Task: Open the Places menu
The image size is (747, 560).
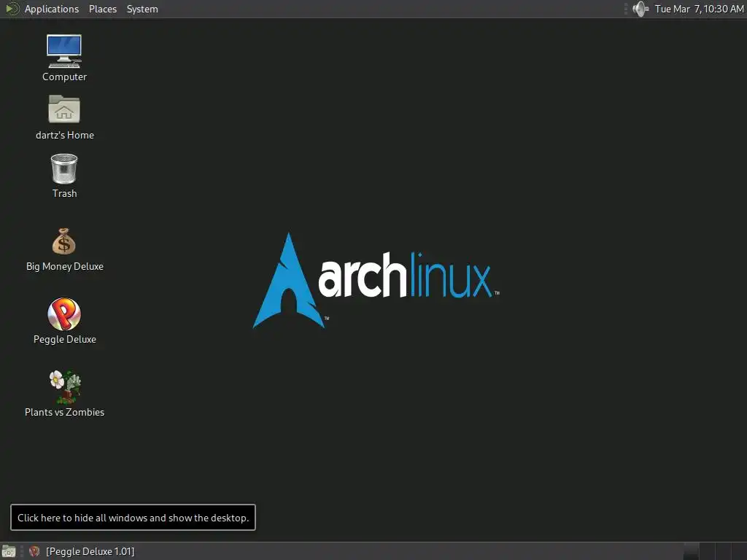Action: [x=103, y=9]
